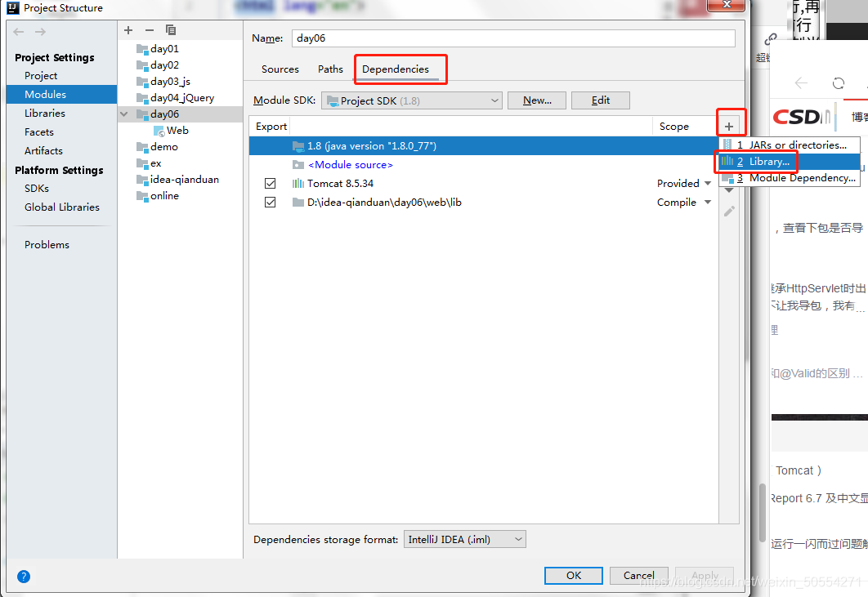868x597 pixels.
Task: Click the CSDN logo in browser
Action: coord(801,117)
